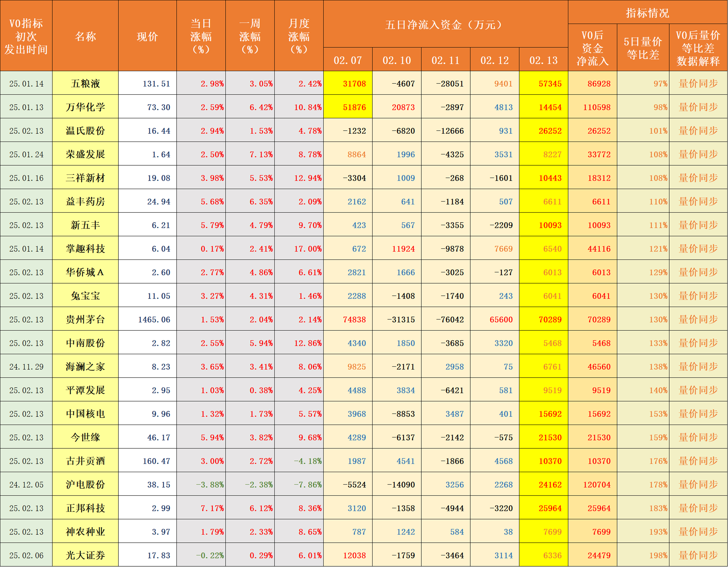
Task: Select the 神农种业 stock name cell
Action: 85,531
